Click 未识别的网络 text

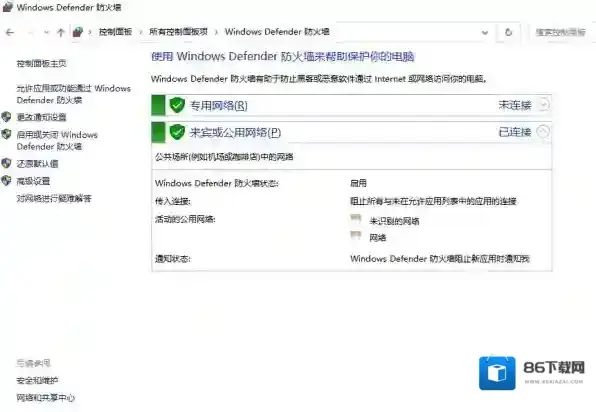(394, 221)
